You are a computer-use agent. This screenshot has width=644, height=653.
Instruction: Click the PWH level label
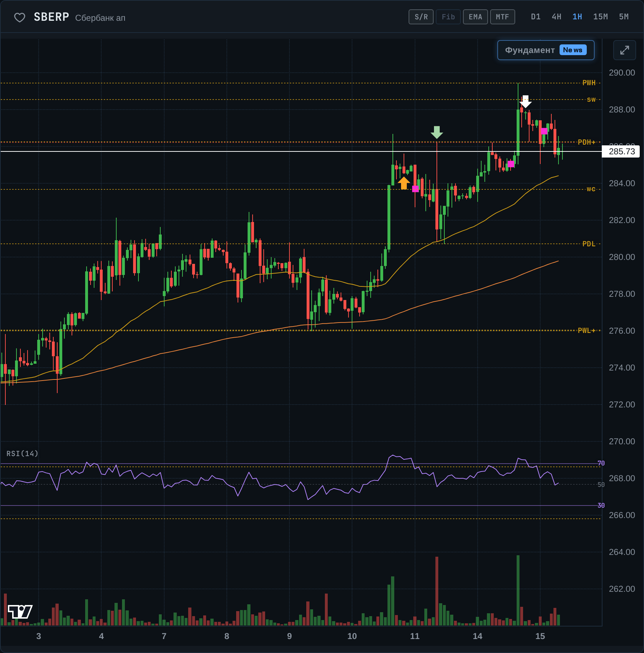tap(589, 83)
